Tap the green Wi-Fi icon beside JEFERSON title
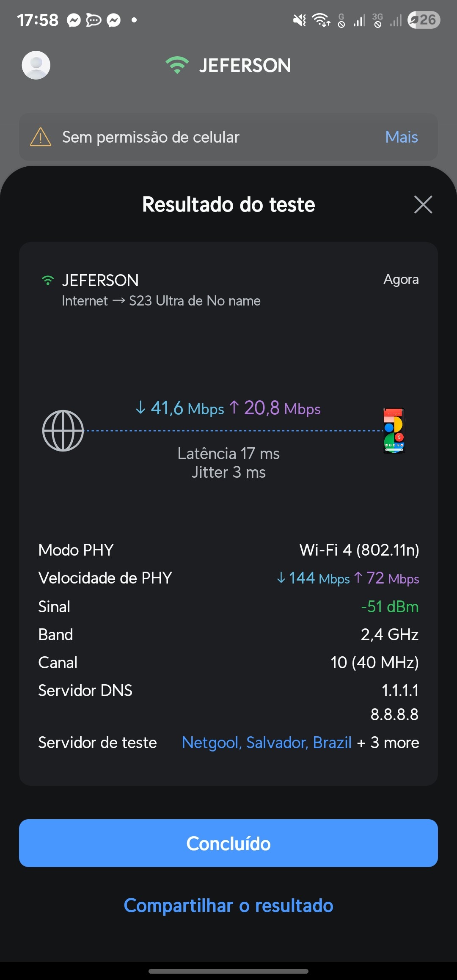The image size is (457, 980). tap(177, 65)
